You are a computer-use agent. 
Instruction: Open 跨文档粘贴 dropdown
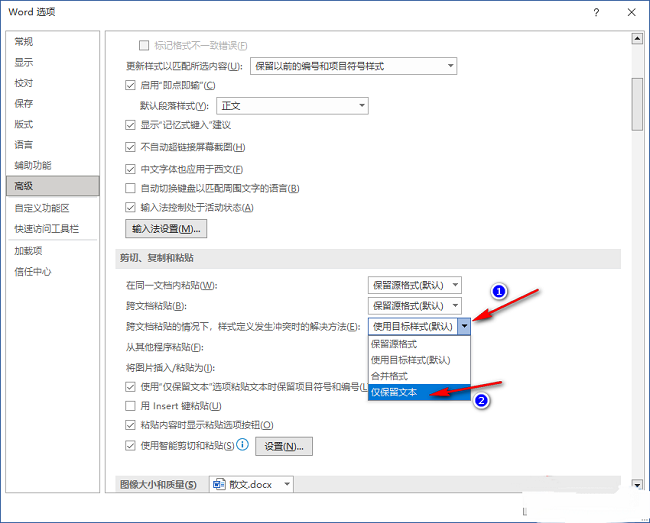[x=415, y=306]
